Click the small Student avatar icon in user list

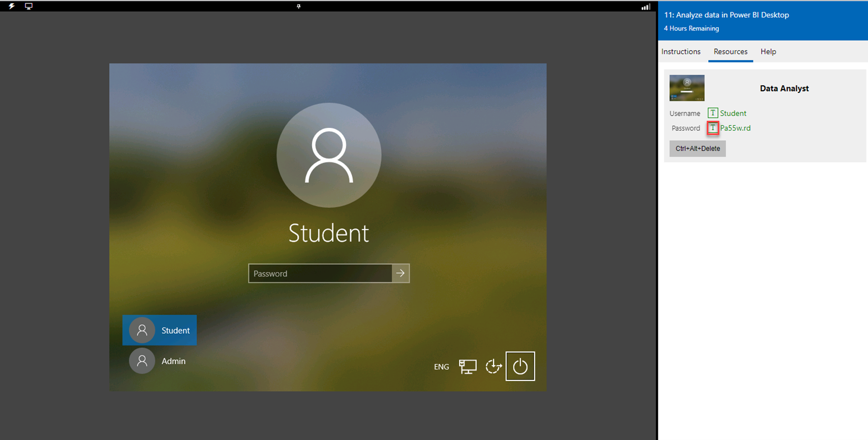coord(142,330)
